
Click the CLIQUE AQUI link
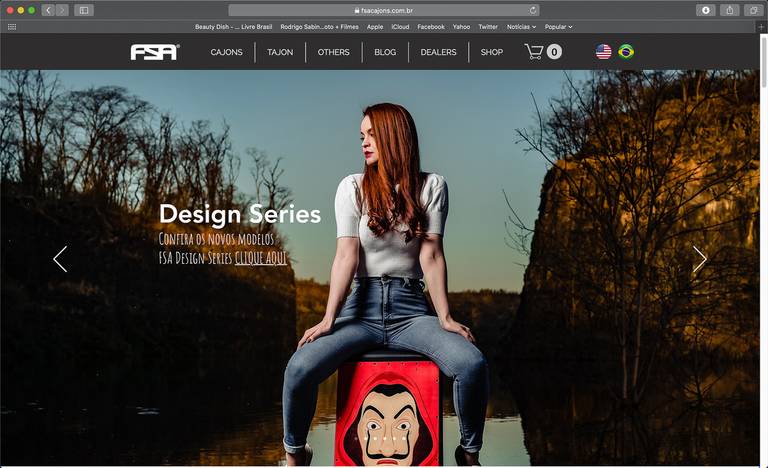pyautogui.click(x=261, y=258)
